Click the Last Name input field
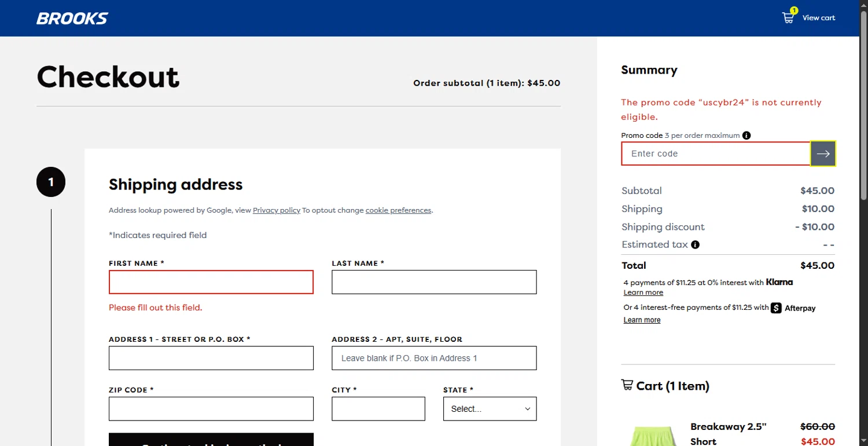This screenshot has height=446, width=868. pos(434,282)
